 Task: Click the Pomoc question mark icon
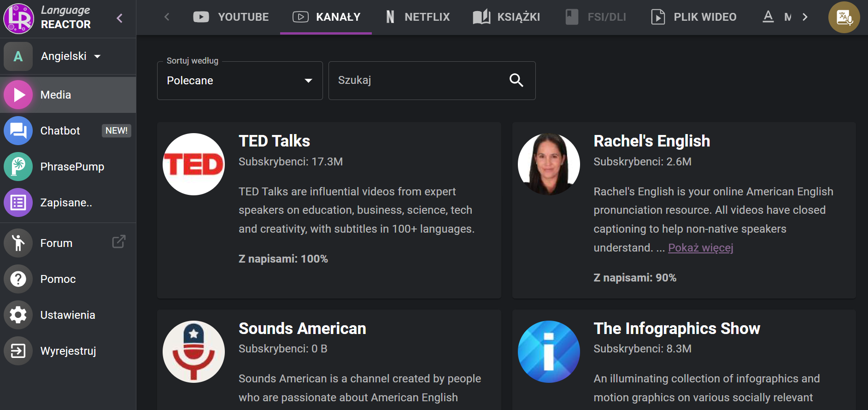coord(18,279)
